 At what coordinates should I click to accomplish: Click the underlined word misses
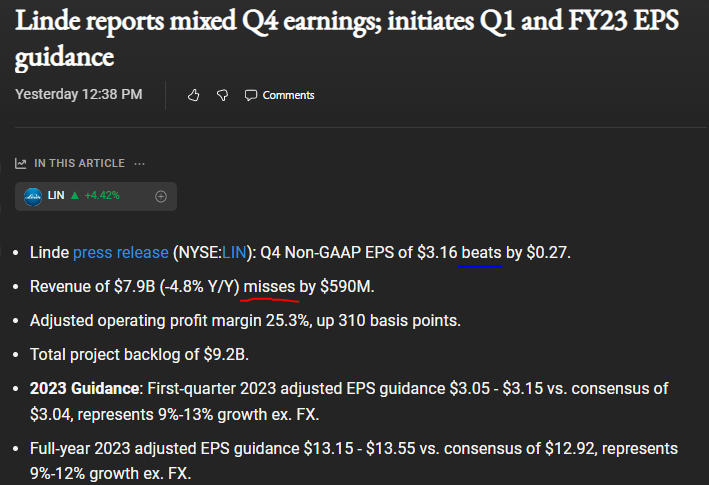tap(270, 287)
